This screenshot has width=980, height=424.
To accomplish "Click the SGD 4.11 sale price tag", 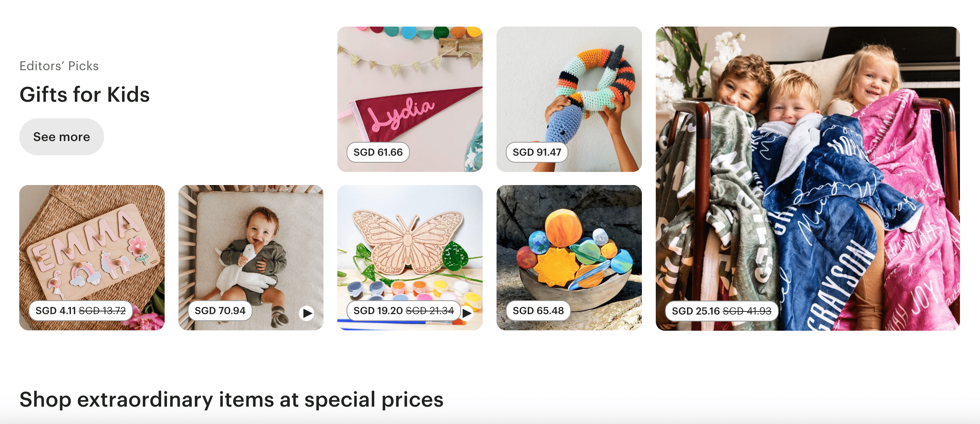I will (x=81, y=311).
